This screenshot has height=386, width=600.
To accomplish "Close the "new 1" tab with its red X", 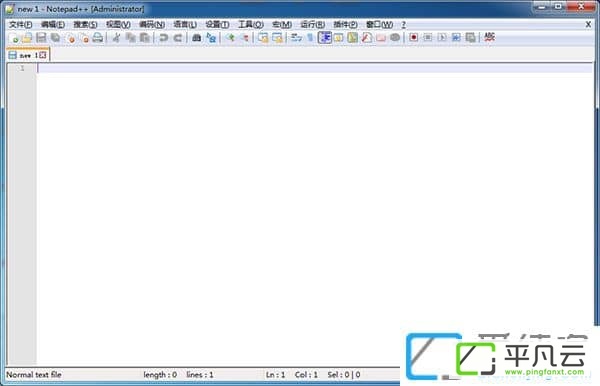I will [43, 55].
